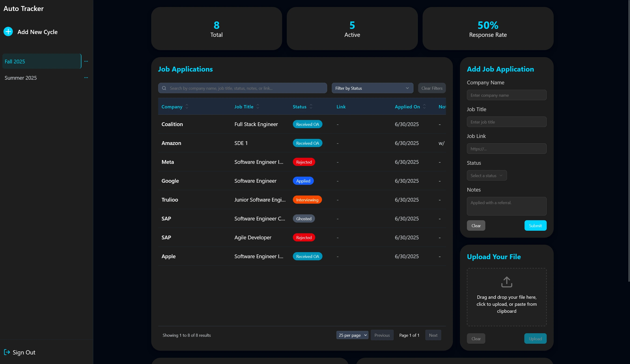This screenshot has width=630, height=364.
Task: Click the Notes text area
Action: point(507,206)
